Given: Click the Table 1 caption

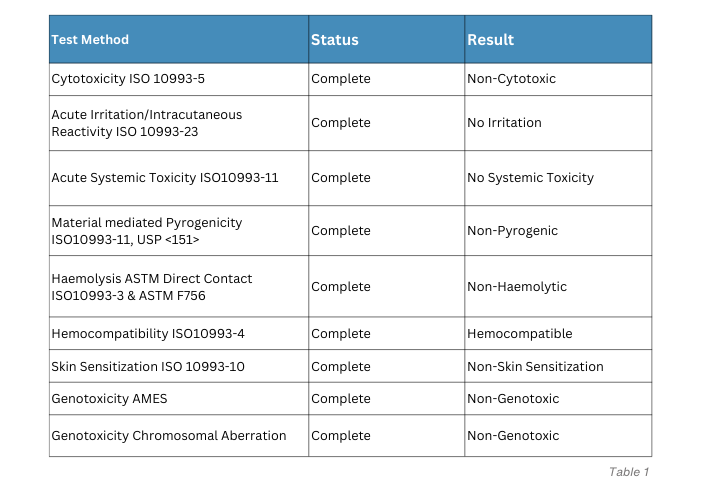Looking at the screenshot, I should (629, 472).
